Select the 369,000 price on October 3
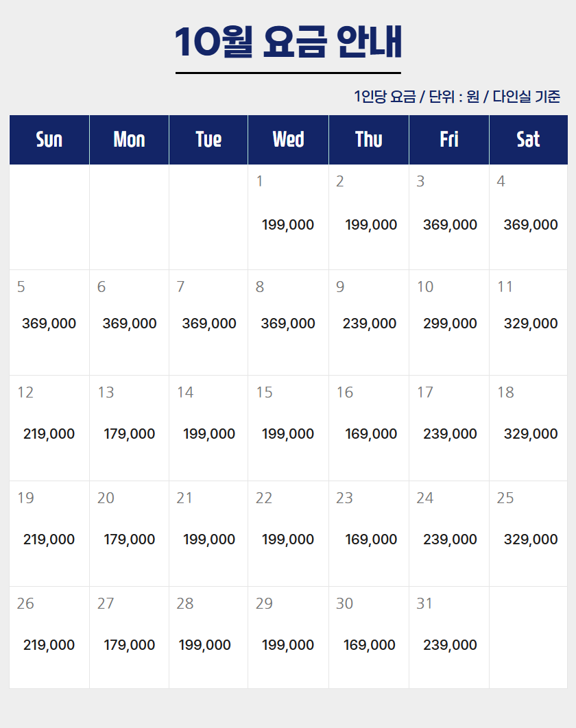576x728 pixels. pyautogui.click(x=450, y=225)
